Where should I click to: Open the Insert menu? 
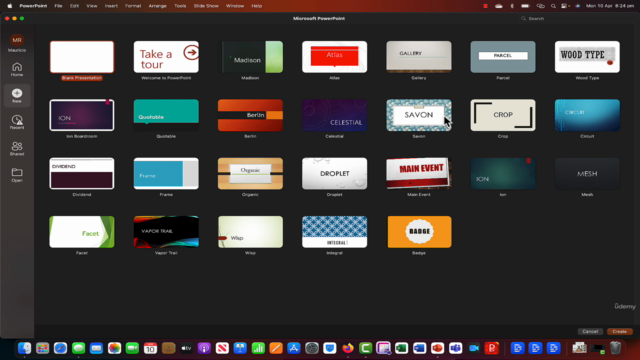pos(111,6)
